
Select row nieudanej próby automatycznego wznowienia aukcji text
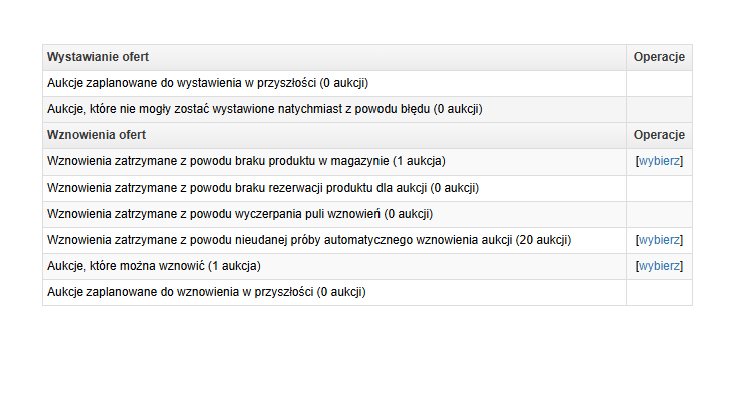(x=309, y=240)
